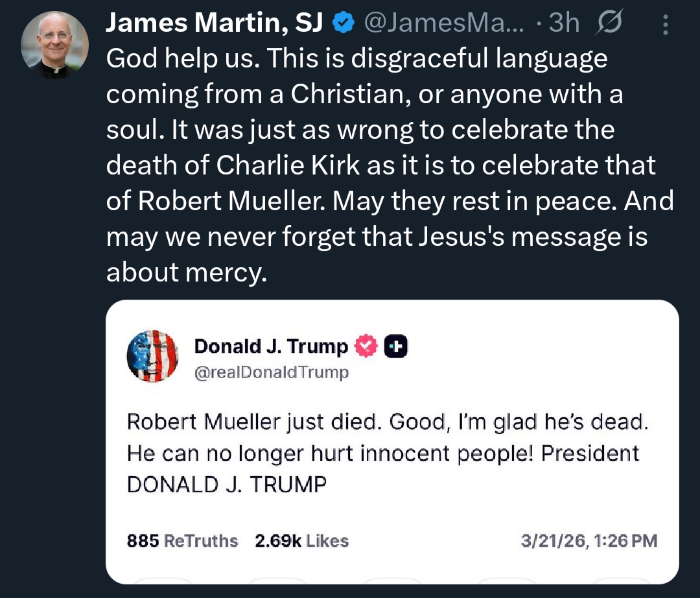Open James Martin's profile avatar
The width and height of the screenshot is (700, 598).
pos(54,45)
